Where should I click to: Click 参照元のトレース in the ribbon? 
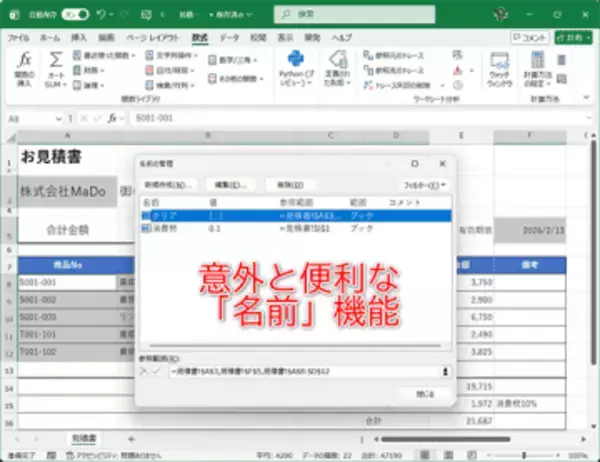(x=394, y=56)
